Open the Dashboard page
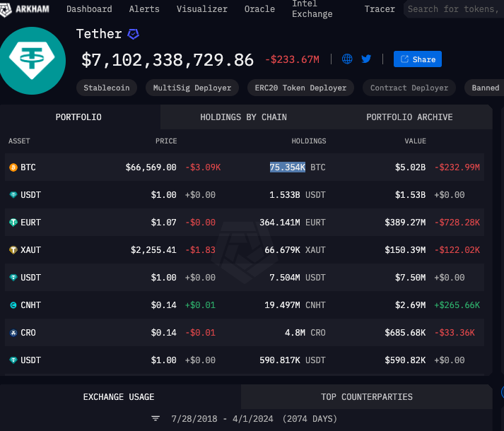 click(89, 9)
